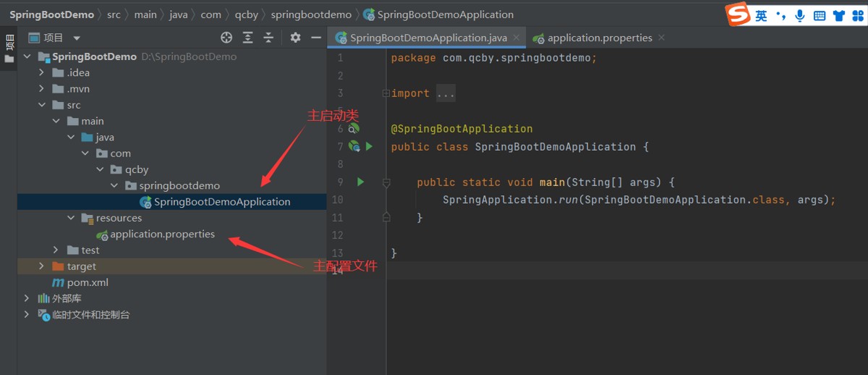Open project panel settings gear
Image resolution: width=868 pixels, height=375 pixels.
[295, 38]
